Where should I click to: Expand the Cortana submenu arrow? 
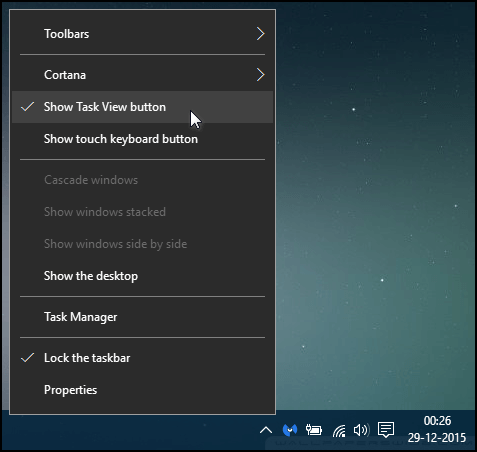pos(260,75)
